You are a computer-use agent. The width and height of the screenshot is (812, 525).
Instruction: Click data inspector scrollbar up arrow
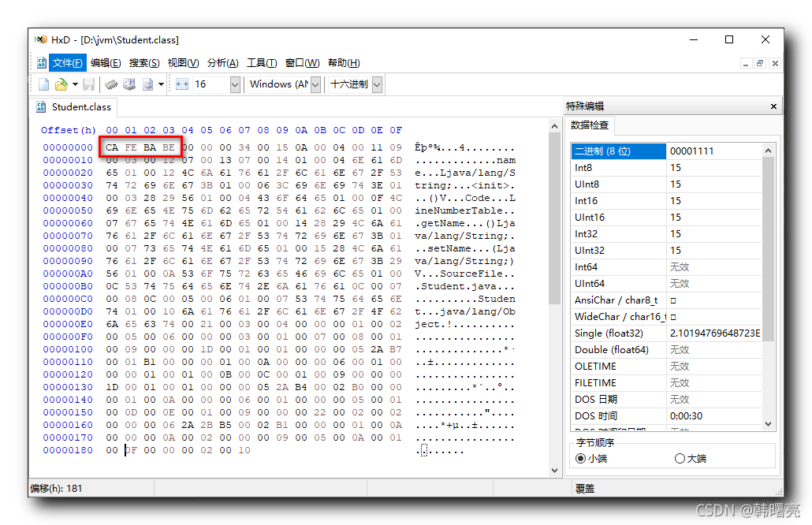(768, 151)
